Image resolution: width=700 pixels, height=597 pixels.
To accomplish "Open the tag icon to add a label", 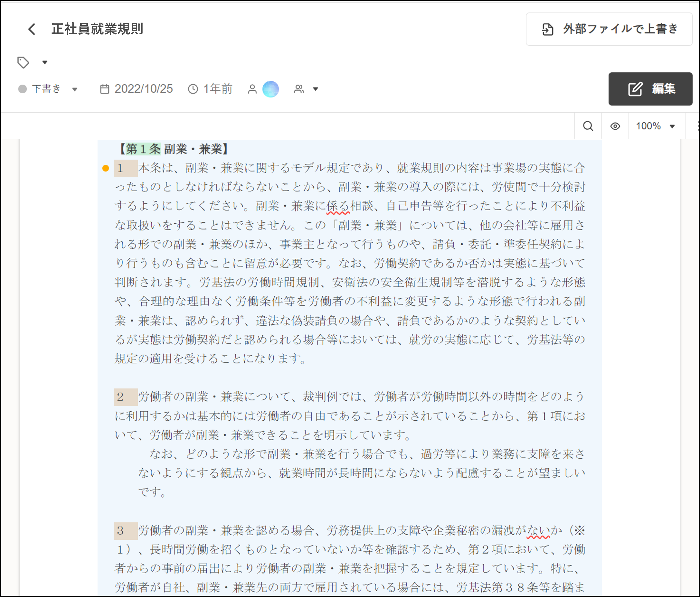I will pos(23,62).
